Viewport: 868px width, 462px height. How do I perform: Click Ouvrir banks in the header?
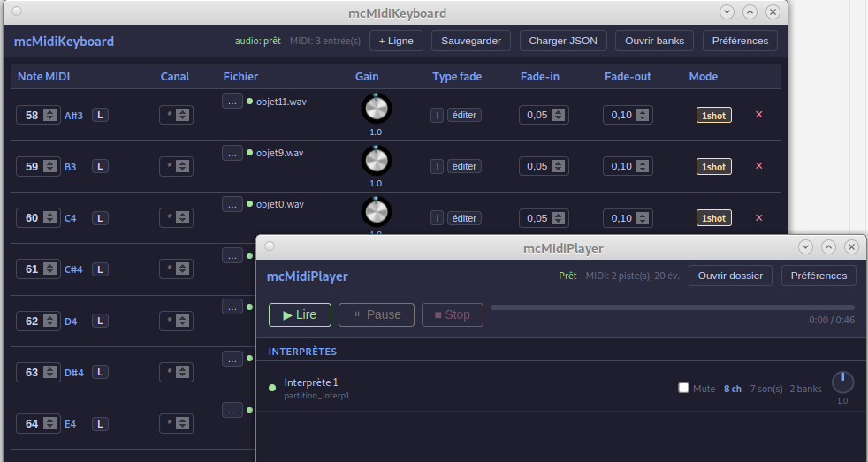(x=654, y=41)
